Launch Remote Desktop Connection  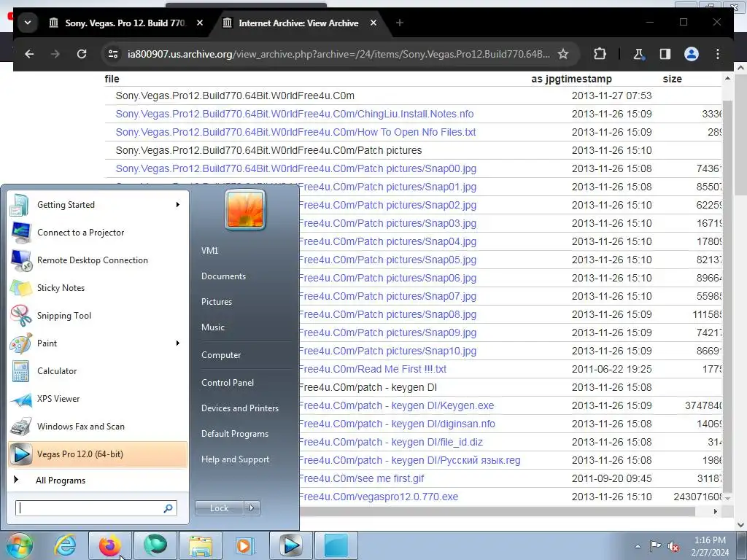98,260
